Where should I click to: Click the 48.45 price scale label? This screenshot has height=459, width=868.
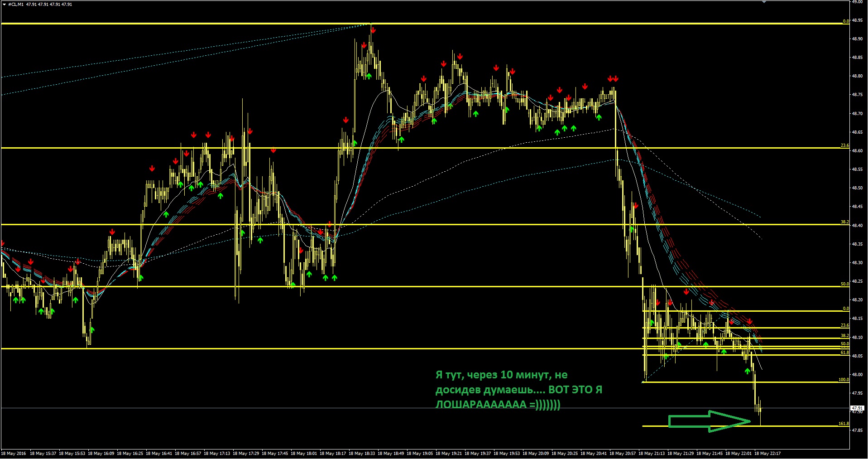click(857, 207)
